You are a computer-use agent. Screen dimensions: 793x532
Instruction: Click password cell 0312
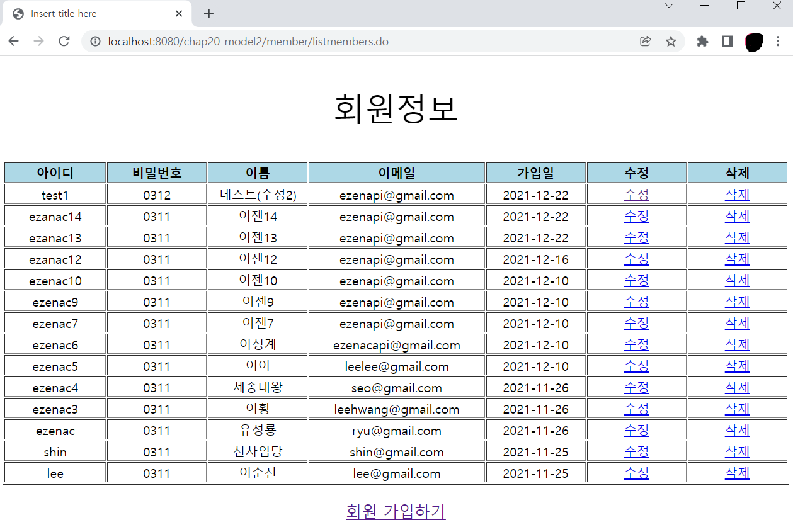(x=157, y=195)
